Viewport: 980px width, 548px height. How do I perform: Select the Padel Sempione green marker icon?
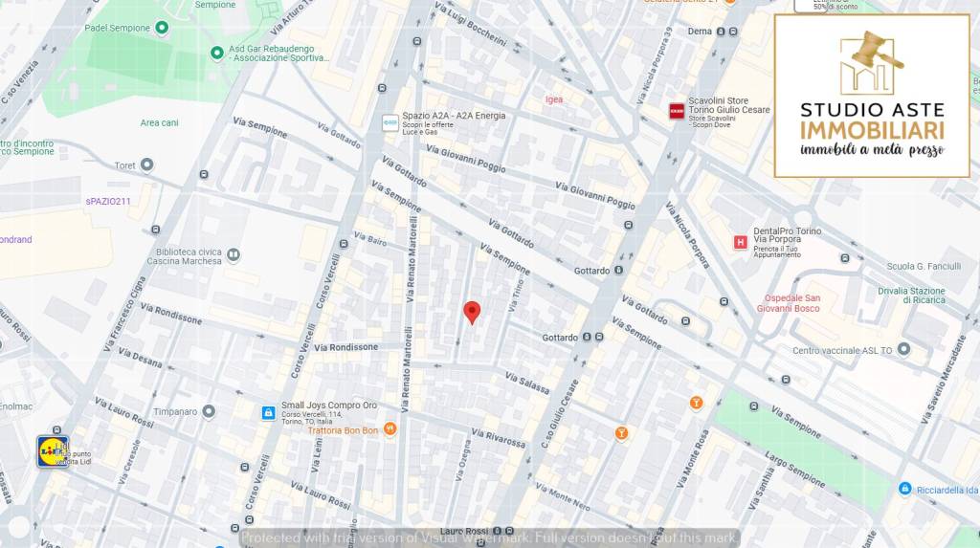[162, 28]
